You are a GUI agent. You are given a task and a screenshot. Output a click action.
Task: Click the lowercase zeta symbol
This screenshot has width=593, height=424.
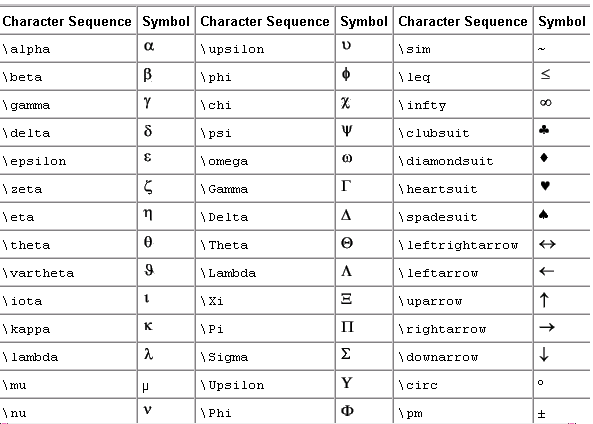148,187
